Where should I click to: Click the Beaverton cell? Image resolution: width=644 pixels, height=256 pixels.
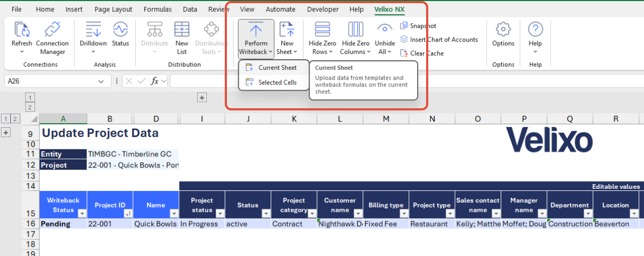pyautogui.click(x=616, y=224)
